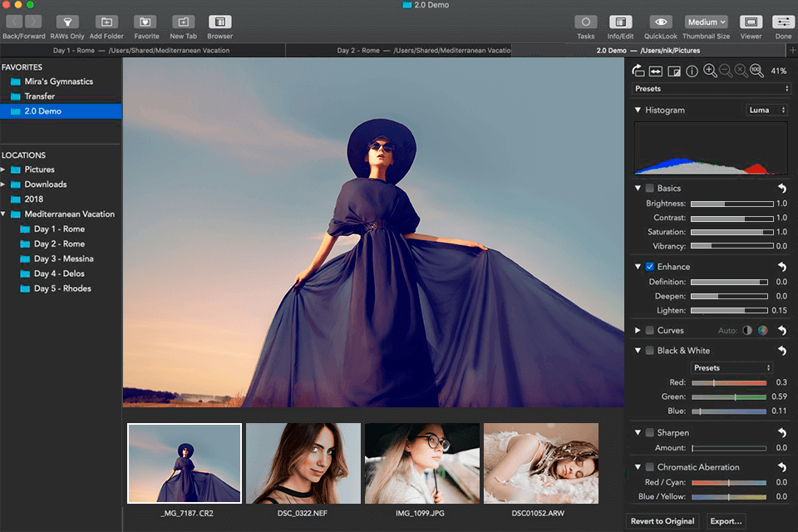Open QuickLook with the eye icon

click(x=661, y=22)
